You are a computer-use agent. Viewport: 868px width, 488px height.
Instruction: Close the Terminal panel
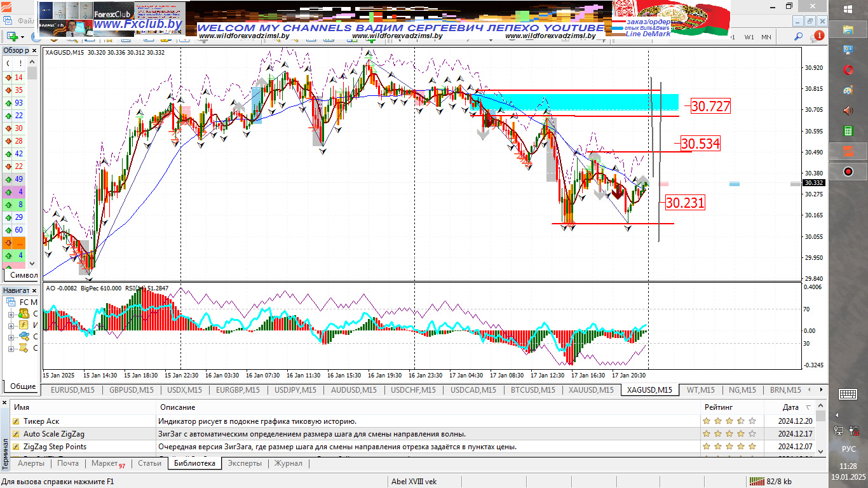click(x=6, y=403)
